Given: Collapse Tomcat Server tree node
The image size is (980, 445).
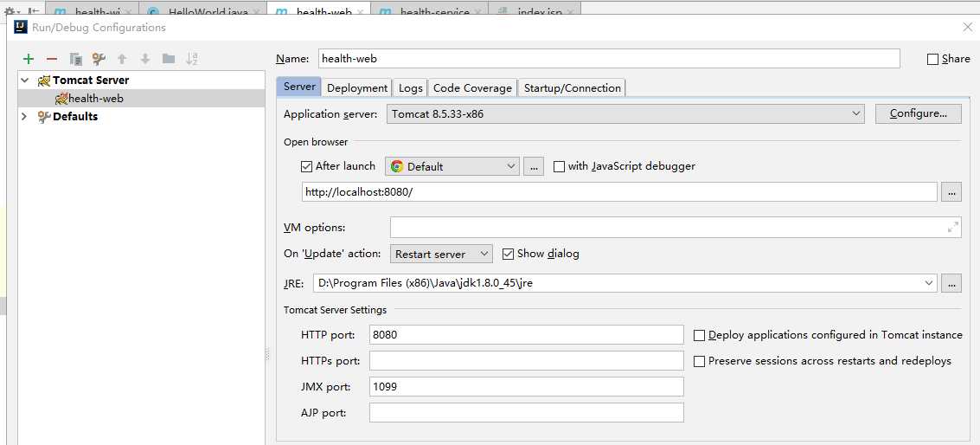Looking at the screenshot, I should coord(25,81).
